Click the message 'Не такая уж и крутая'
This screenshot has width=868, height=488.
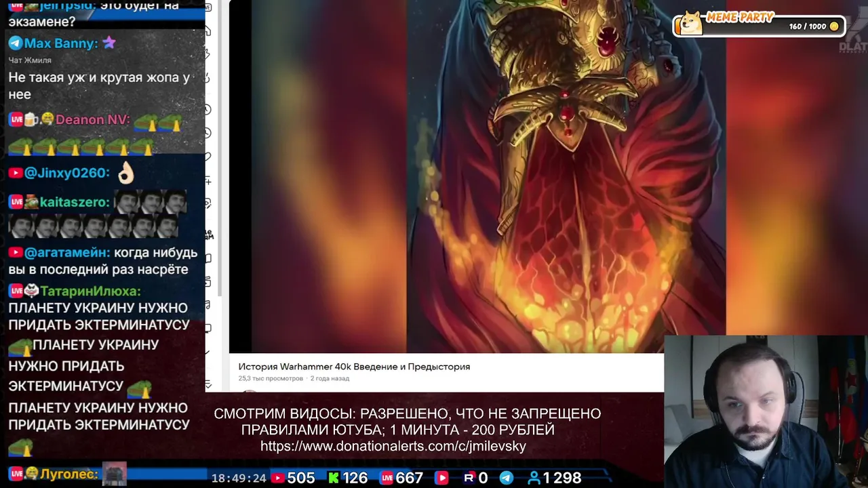coord(99,86)
